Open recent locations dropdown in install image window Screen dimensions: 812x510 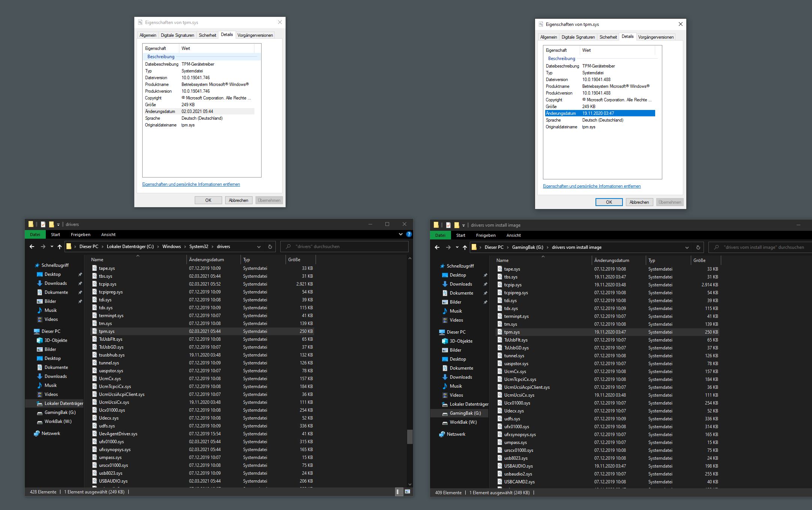point(457,247)
